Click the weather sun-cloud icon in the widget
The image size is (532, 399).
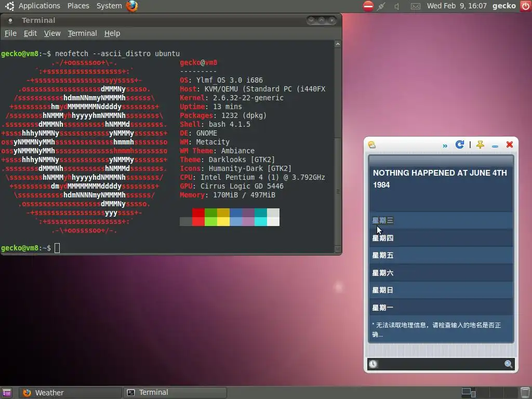click(x=372, y=145)
